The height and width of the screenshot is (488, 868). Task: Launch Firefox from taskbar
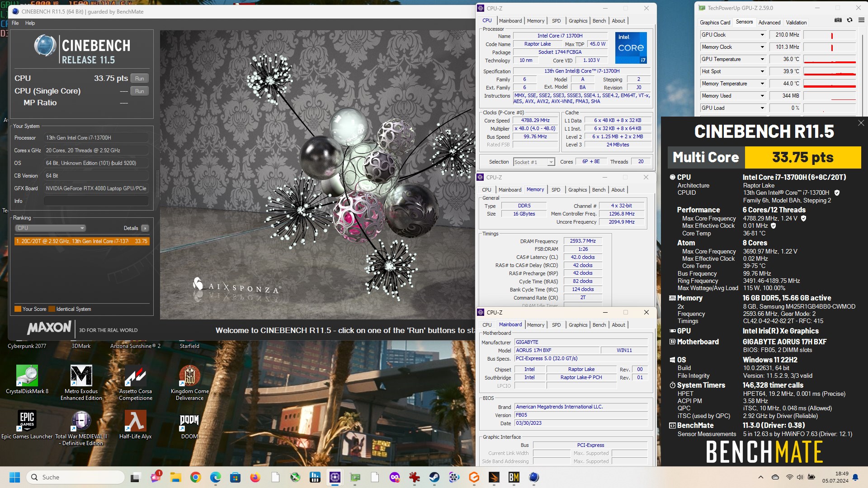tap(255, 477)
